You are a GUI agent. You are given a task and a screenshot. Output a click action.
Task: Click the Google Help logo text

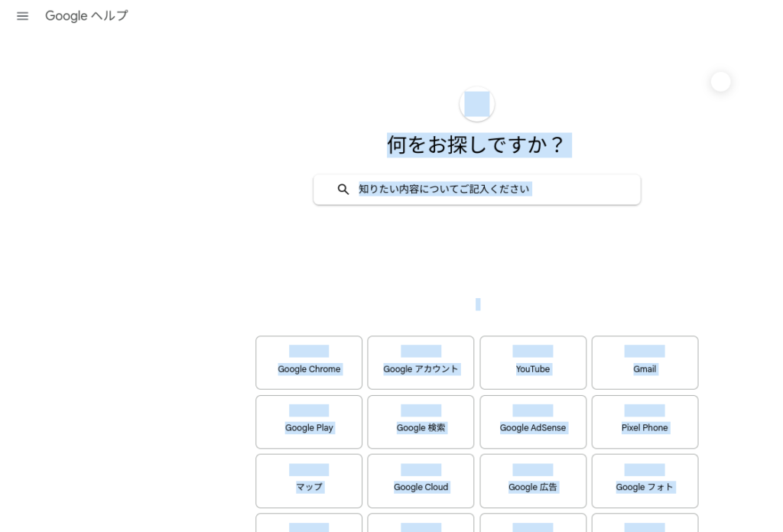(x=86, y=16)
